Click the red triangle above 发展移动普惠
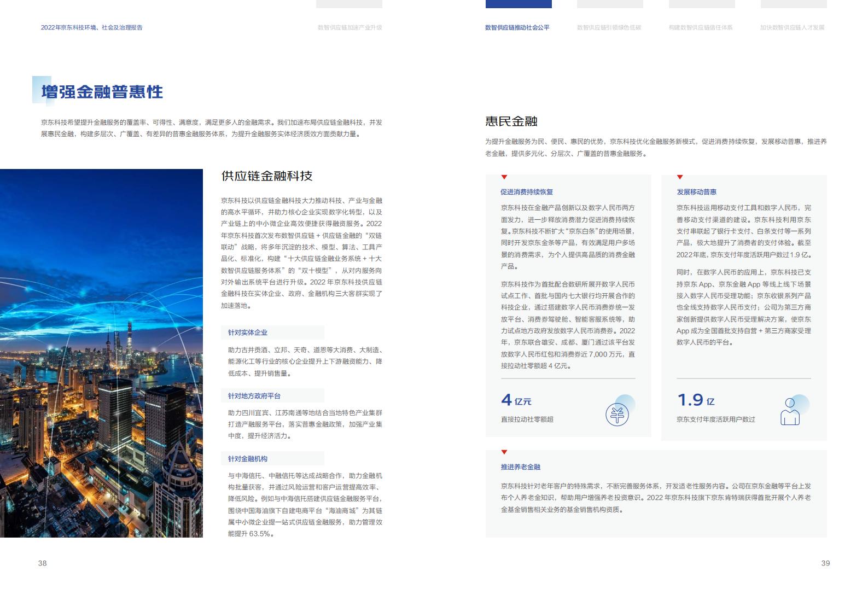 (680, 177)
